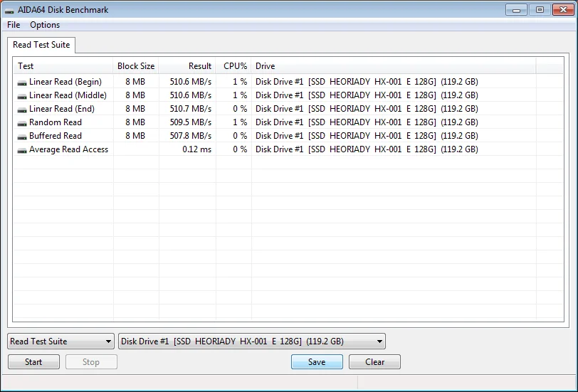This screenshot has height=392, width=578.
Task: Open the Read Test Suite dropdown
Action: coord(61,341)
